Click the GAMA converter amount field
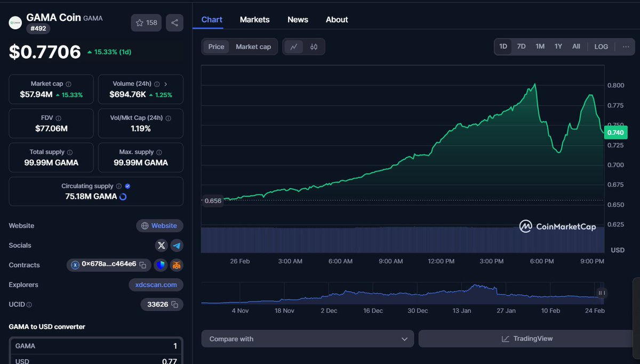 pyautogui.click(x=96, y=346)
